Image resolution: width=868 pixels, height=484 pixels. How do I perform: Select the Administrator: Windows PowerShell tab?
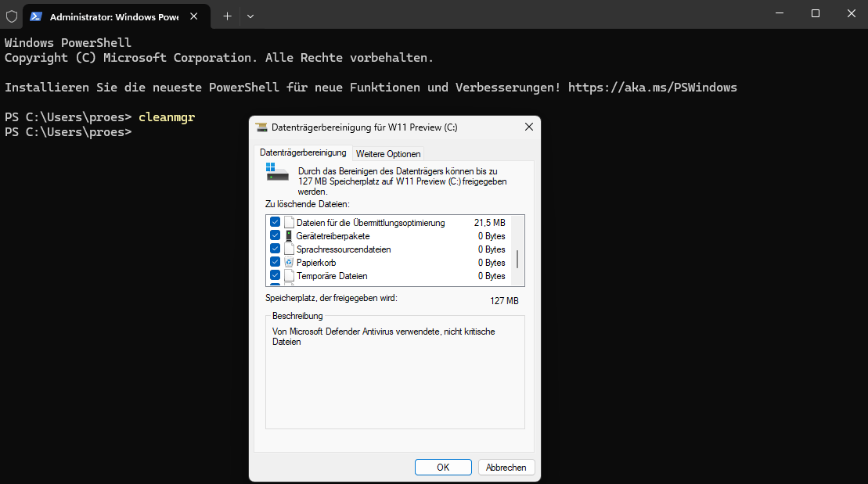pos(117,16)
